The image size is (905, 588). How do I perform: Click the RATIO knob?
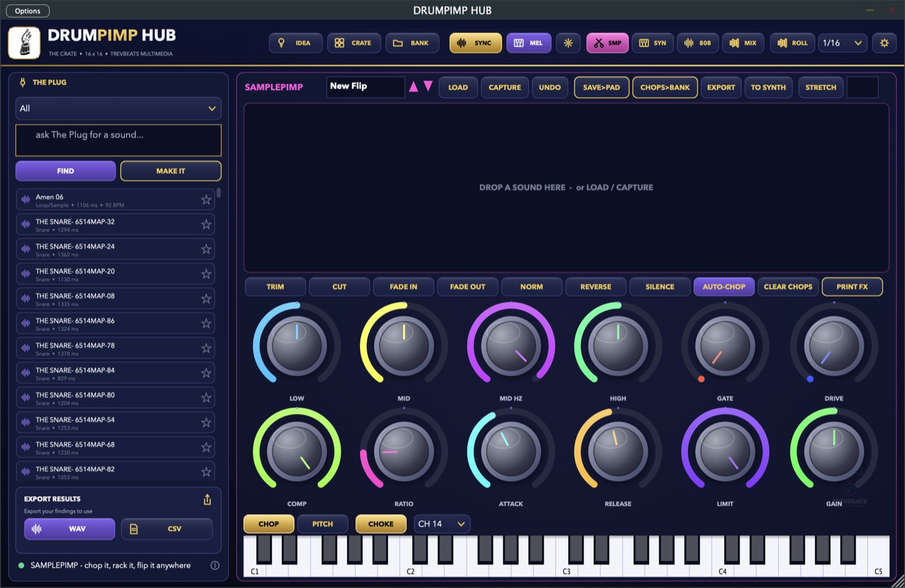(404, 450)
